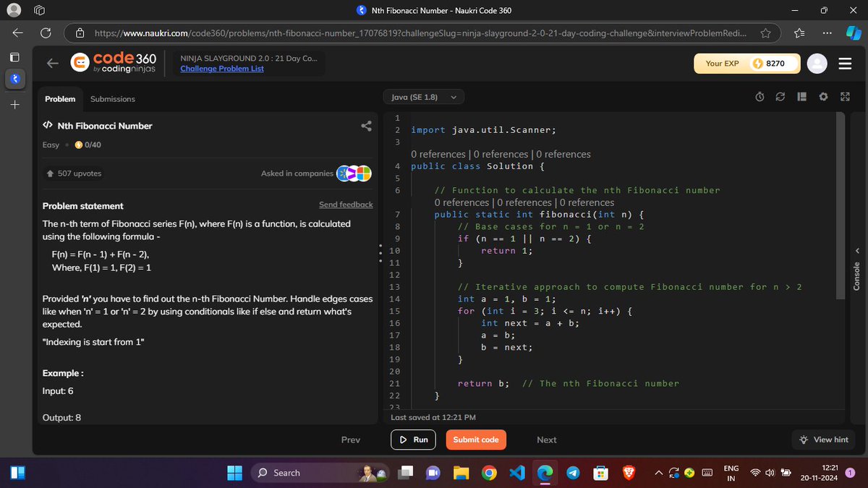Open Challenge Problem List link
868x488 pixels.
tap(222, 69)
